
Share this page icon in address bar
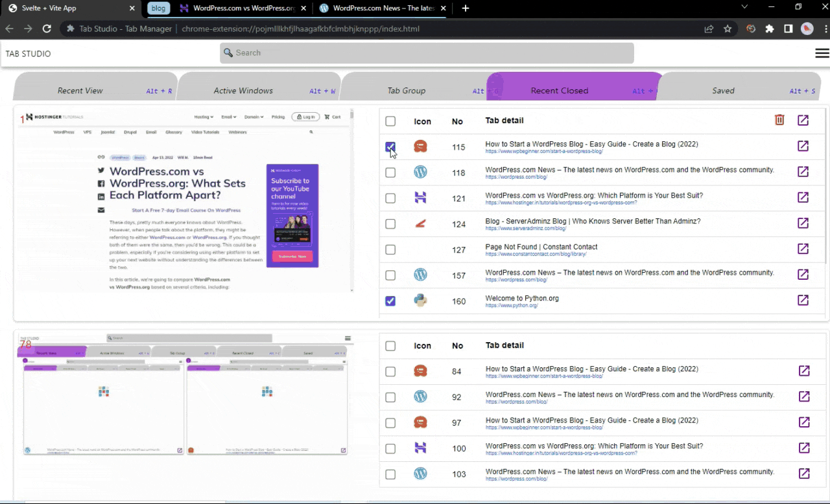tap(709, 29)
